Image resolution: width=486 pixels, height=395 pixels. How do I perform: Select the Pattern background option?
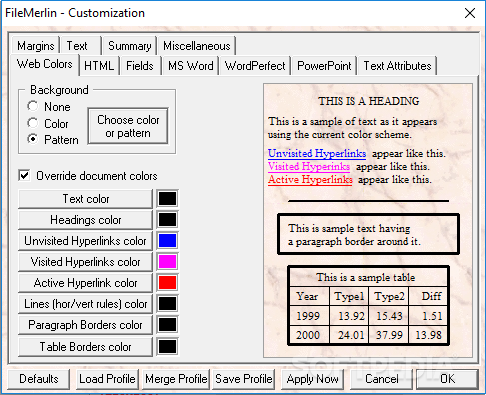click(53, 139)
